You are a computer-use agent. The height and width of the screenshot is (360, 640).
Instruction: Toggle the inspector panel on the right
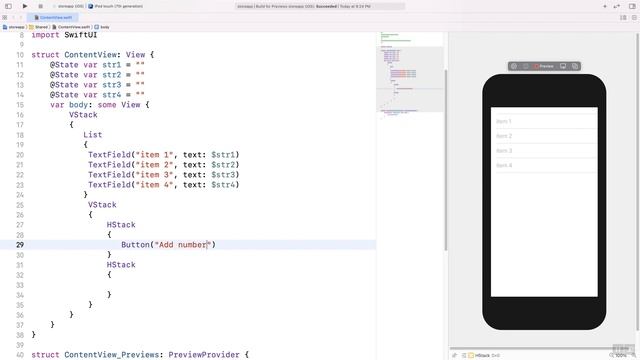632,6
